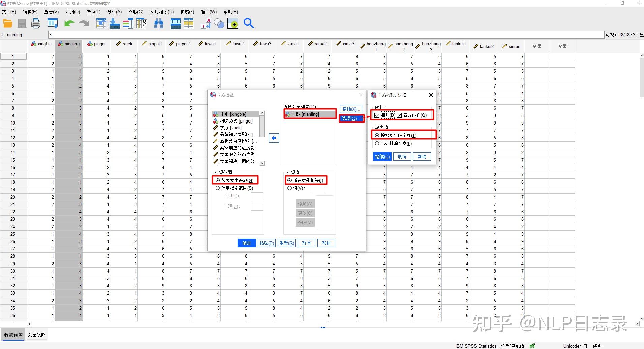Toggle value labels display
Viewport: 644px width, 349px height.
click(x=205, y=23)
